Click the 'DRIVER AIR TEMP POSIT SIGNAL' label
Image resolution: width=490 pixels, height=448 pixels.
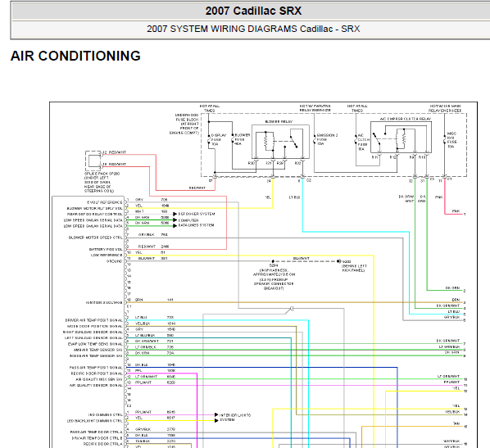point(93,320)
